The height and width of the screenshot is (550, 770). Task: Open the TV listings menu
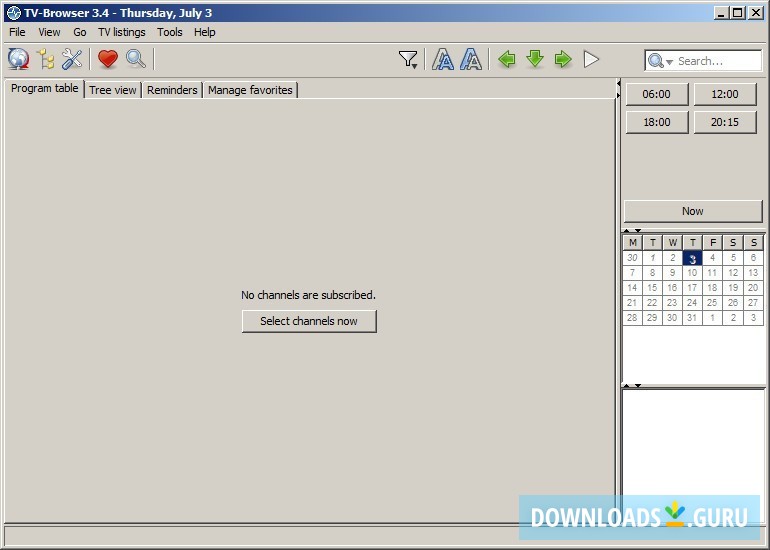point(122,32)
